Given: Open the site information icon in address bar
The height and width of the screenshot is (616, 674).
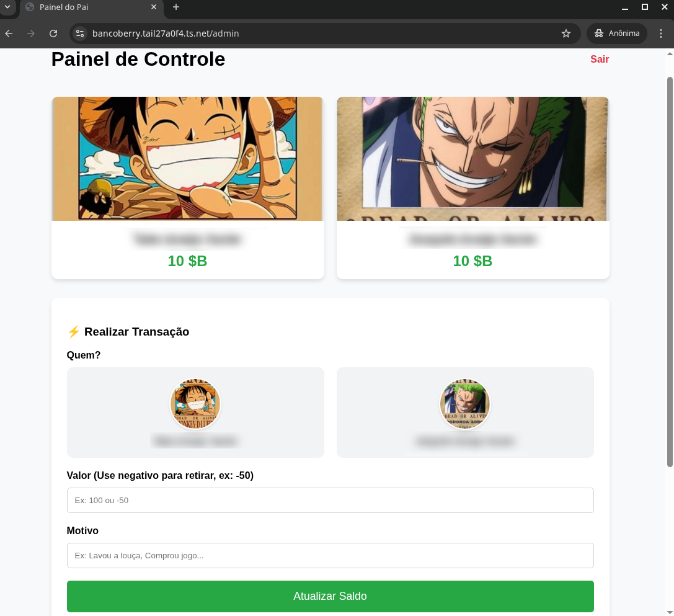Looking at the screenshot, I should coord(80,33).
